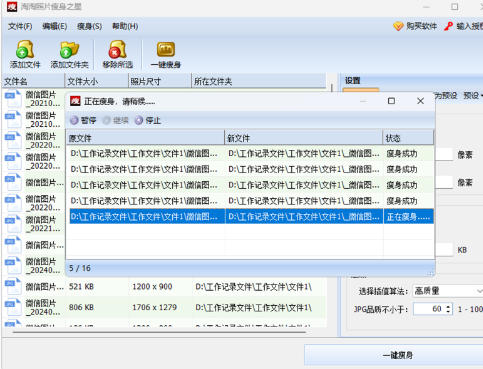Decrease JPG quality with the stepper down arrow
Image resolution: width=483 pixels, height=369 pixels.
pyautogui.click(x=449, y=312)
